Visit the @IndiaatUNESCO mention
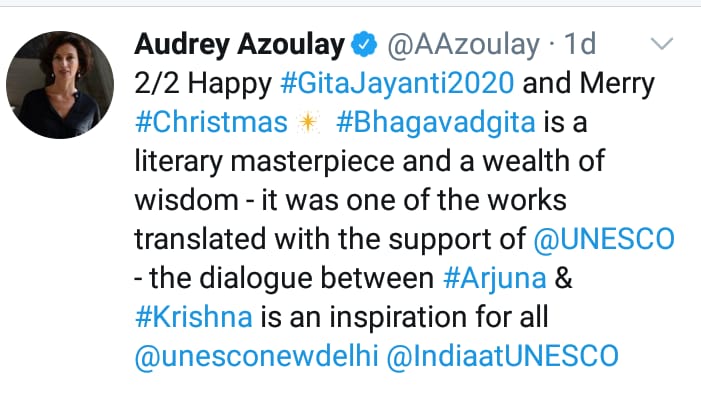 [503, 356]
